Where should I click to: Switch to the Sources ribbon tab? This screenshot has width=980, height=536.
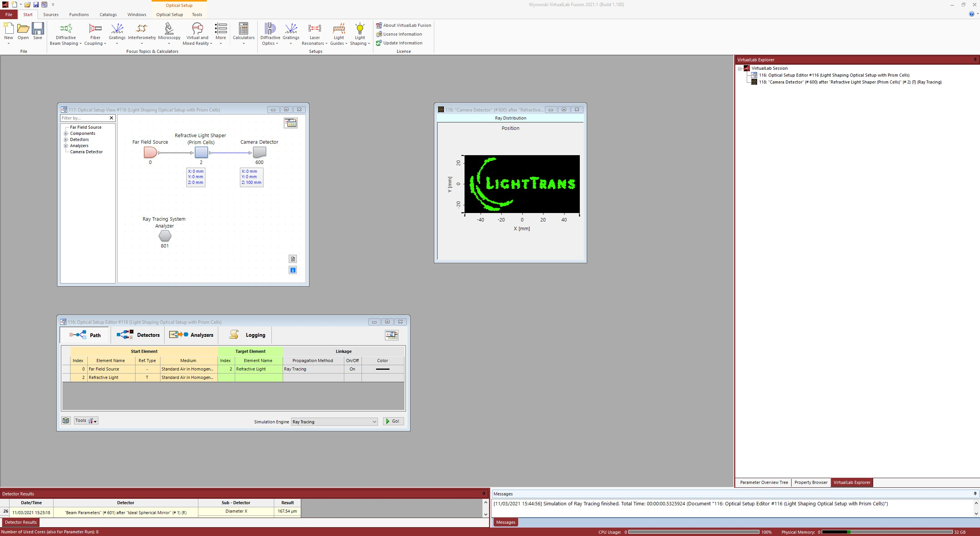51,15
